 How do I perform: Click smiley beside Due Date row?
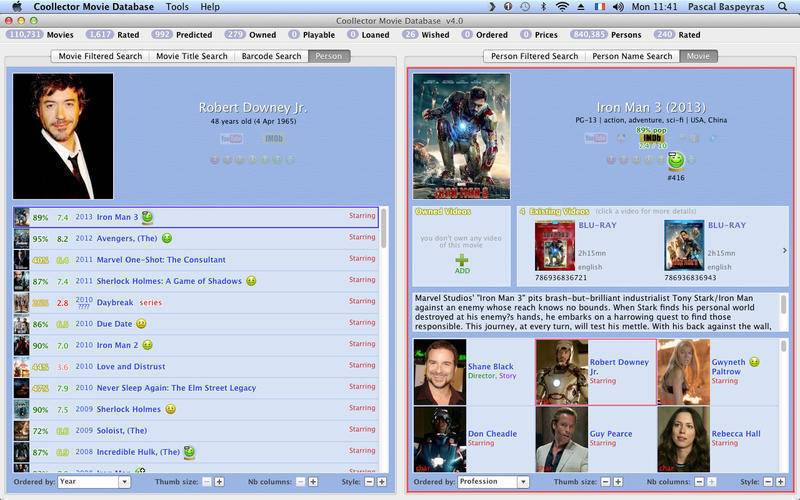141,324
